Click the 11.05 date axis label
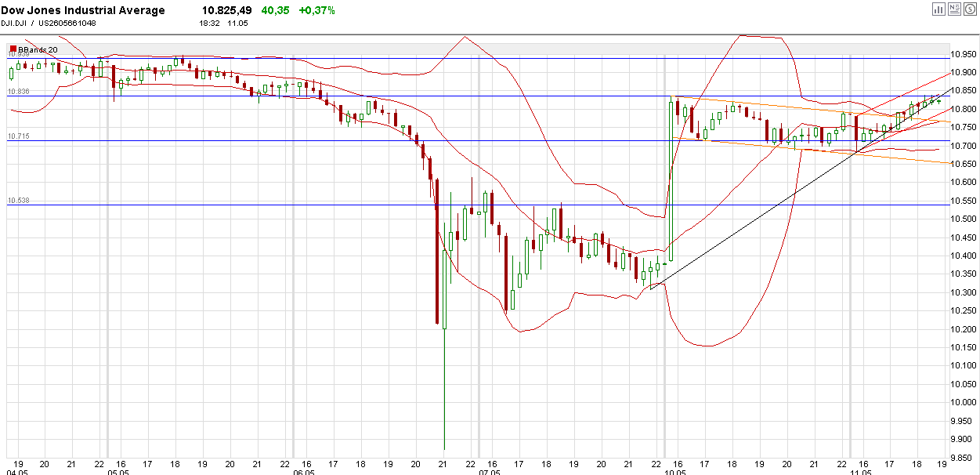The width and height of the screenshot is (980, 475). (861, 473)
